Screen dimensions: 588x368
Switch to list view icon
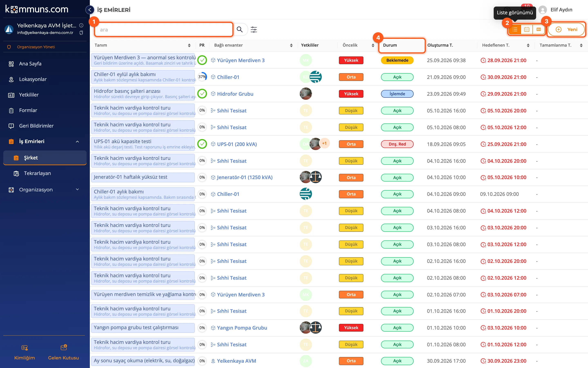click(515, 29)
